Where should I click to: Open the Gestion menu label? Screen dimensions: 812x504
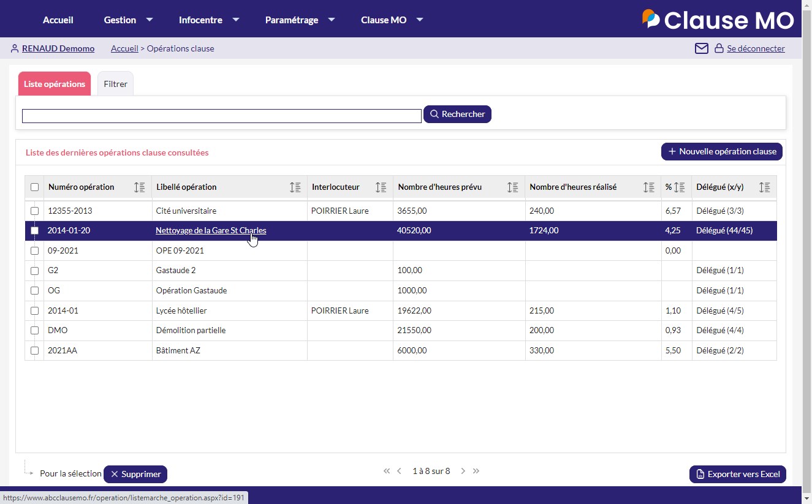point(120,20)
